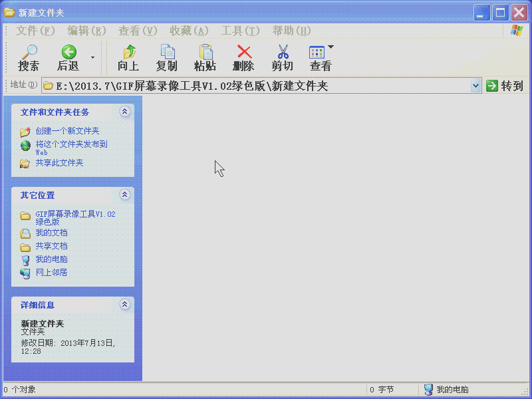
Task: Open the 工具(T) menu
Action: [x=240, y=31]
